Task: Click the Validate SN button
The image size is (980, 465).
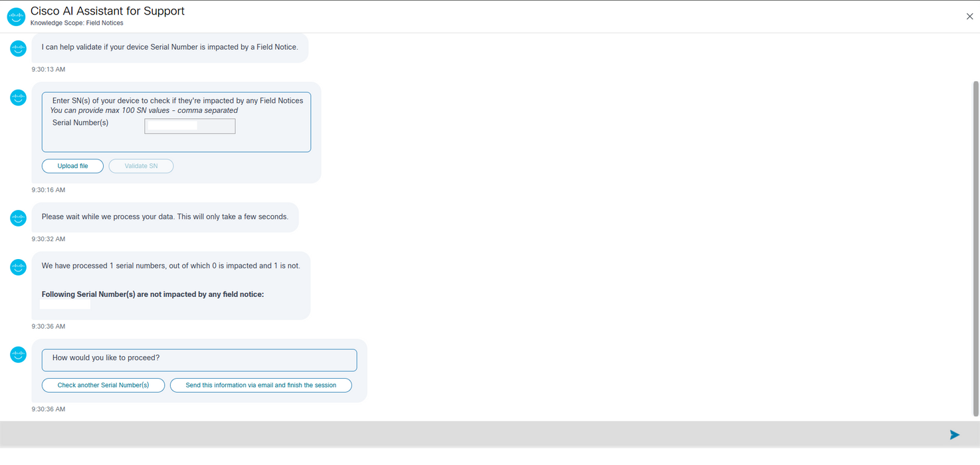Action: 141,166
